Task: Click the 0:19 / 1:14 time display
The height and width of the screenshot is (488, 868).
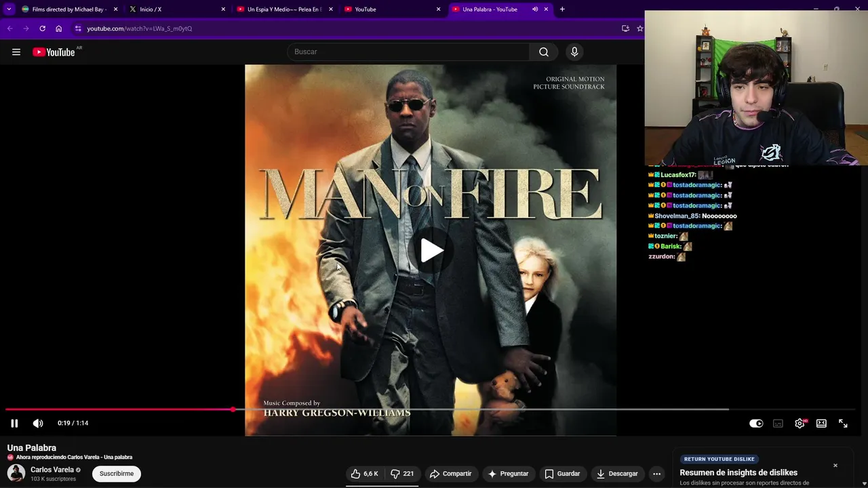Action: pos(73,424)
